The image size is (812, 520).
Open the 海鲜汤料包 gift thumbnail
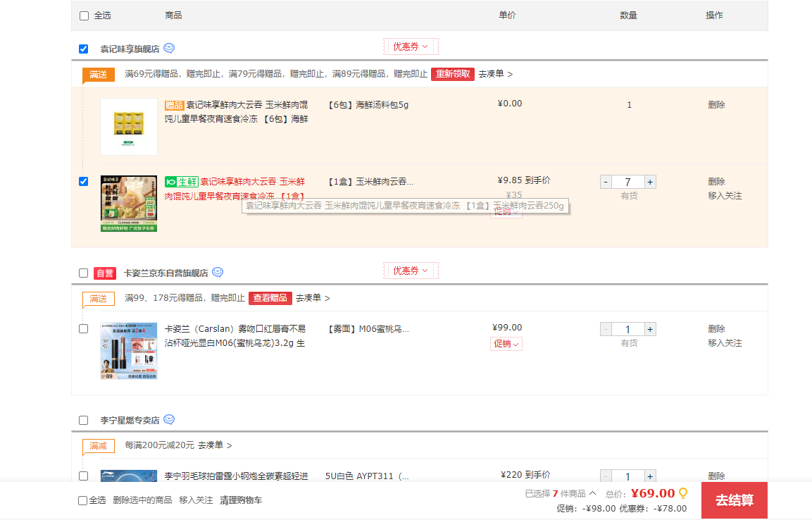[x=129, y=127]
